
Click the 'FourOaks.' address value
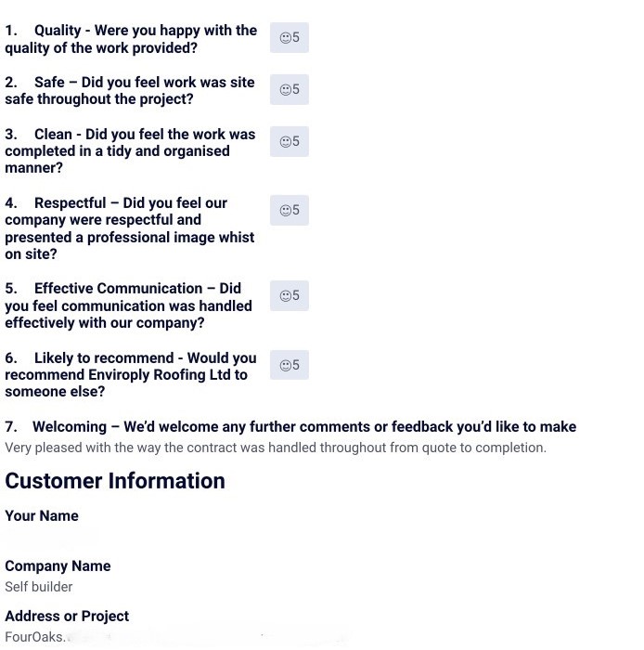pyautogui.click(x=35, y=638)
